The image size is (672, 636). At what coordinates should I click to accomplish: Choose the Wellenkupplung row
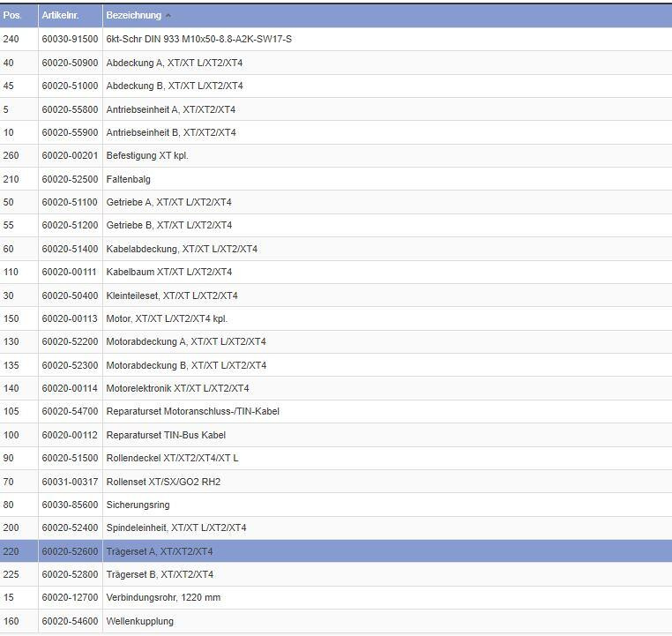pos(139,621)
